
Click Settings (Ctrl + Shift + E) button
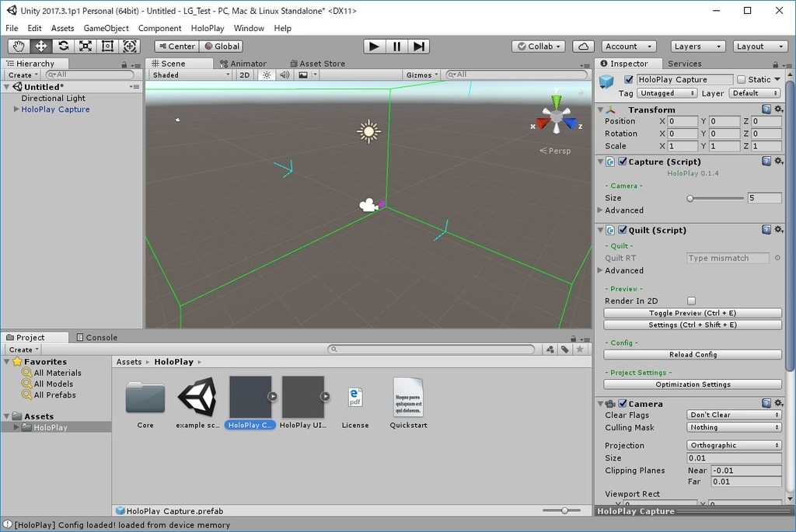point(693,325)
